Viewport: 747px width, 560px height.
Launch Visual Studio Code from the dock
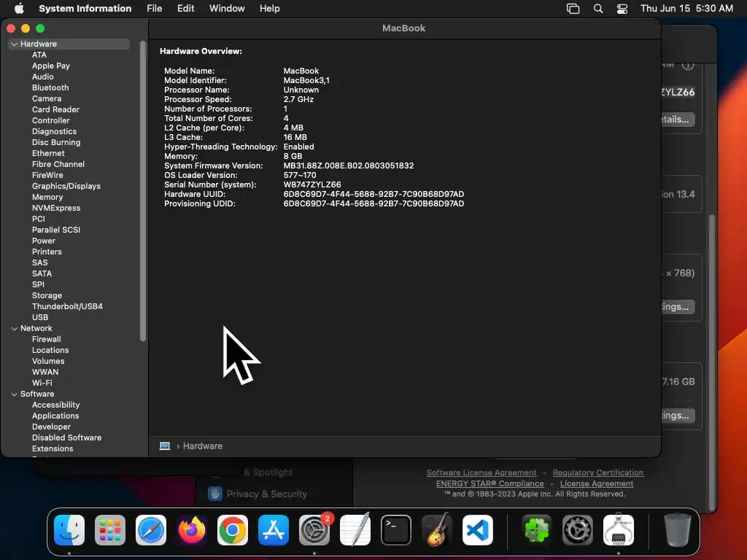pyautogui.click(x=478, y=530)
